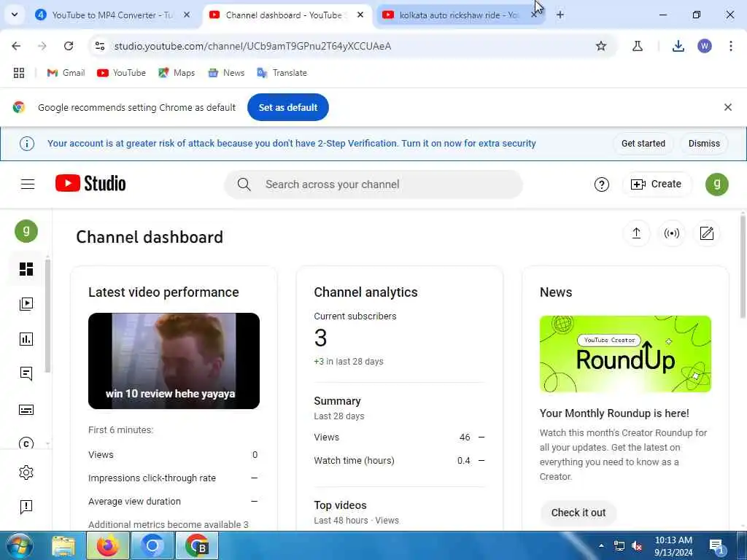Image resolution: width=747 pixels, height=560 pixels.
Task: Click Get started for 2-Step Verification
Action: [x=643, y=144]
